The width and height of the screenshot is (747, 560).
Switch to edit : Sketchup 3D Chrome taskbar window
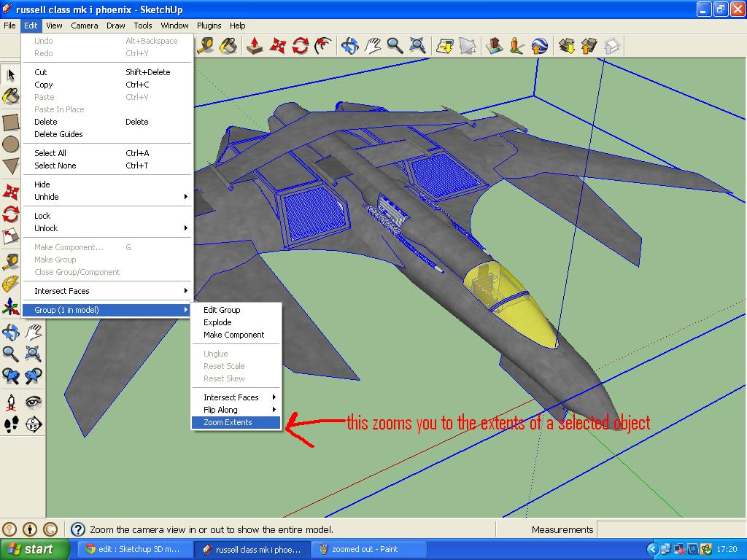pyautogui.click(x=135, y=550)
